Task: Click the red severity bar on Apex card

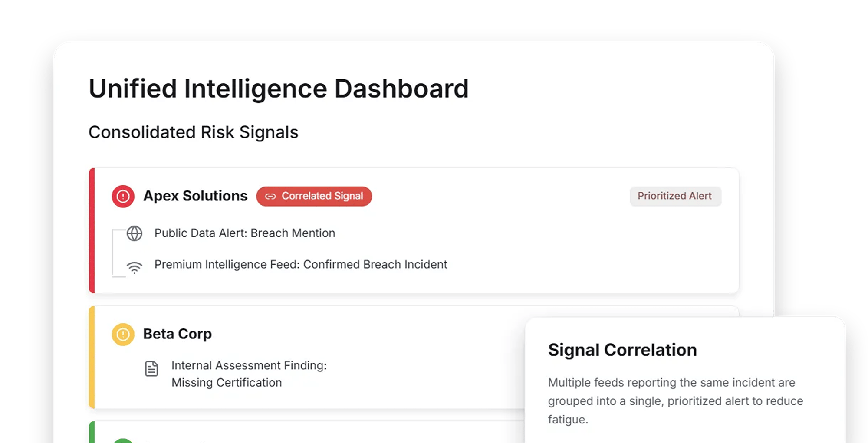Action: pos(92,230)
